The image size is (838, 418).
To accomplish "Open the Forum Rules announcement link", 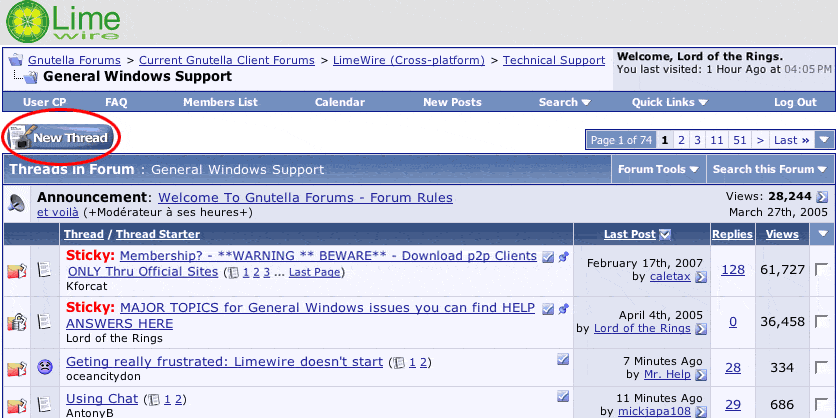I will 305,197.
